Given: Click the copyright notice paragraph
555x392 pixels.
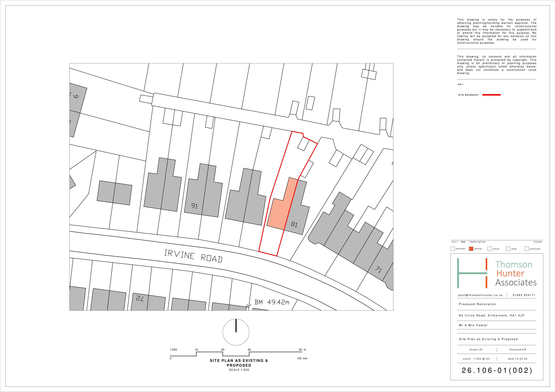Looking at the screenshot, I should tap(496, 65).
